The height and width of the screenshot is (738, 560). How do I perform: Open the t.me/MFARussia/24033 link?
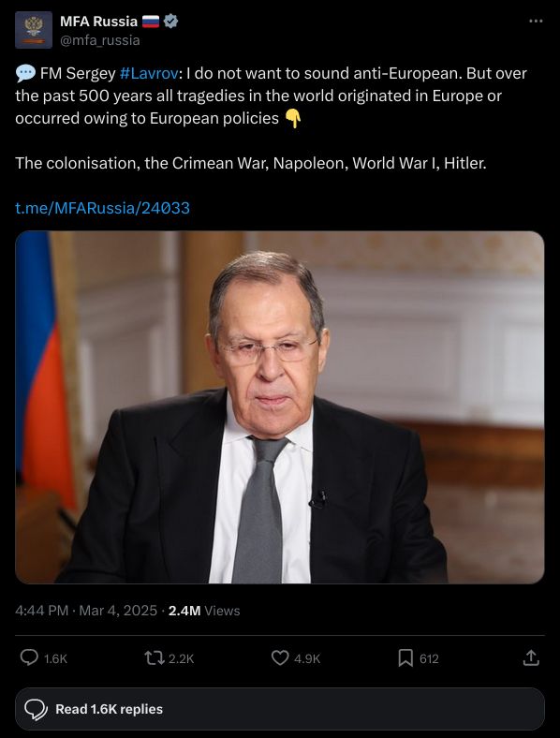[103, 208]
